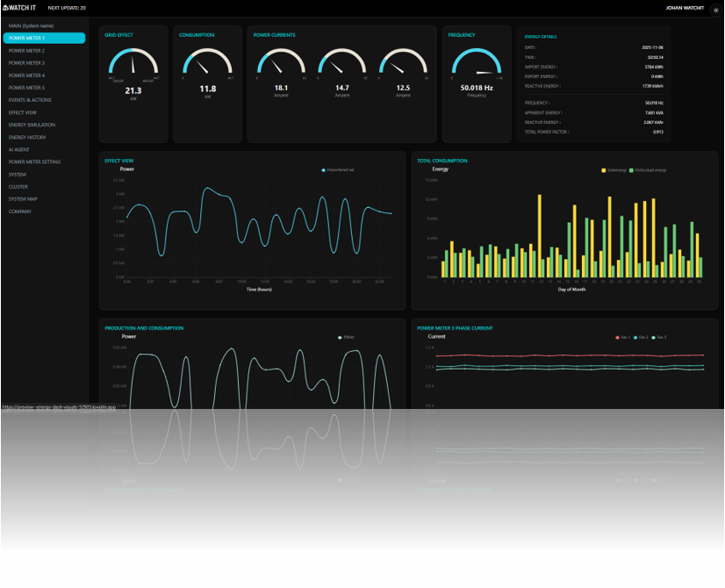Go to Energy Simulation section
Viewport: 725px width, 588px height.
coord(32,125)
